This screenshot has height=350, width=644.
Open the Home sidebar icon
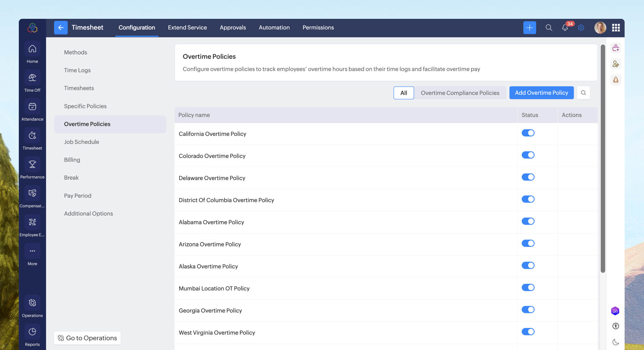coord(32,49)
